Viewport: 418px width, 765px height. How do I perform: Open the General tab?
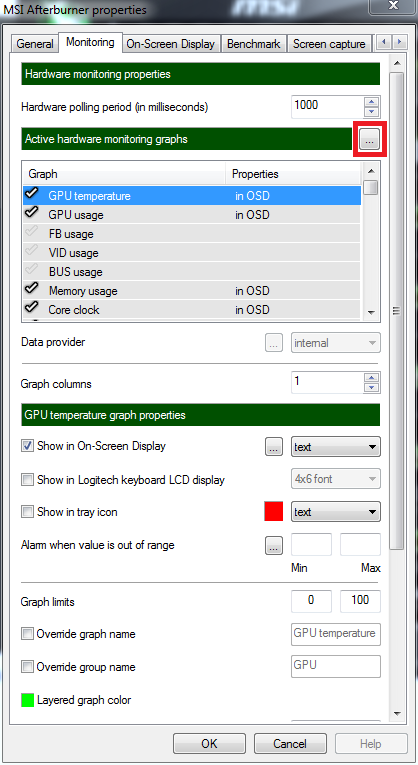tap(35, 43)
